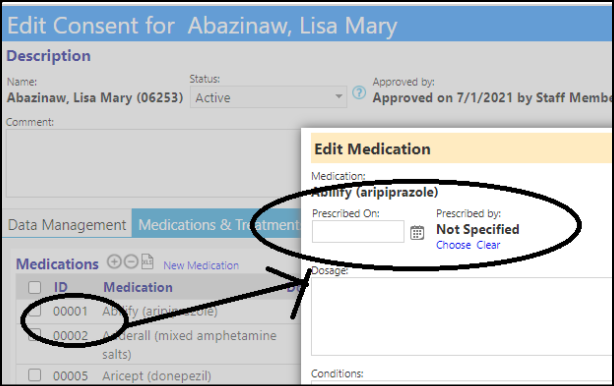Click into the Dosage text area

pyautogui.click(x=461, y=316)
